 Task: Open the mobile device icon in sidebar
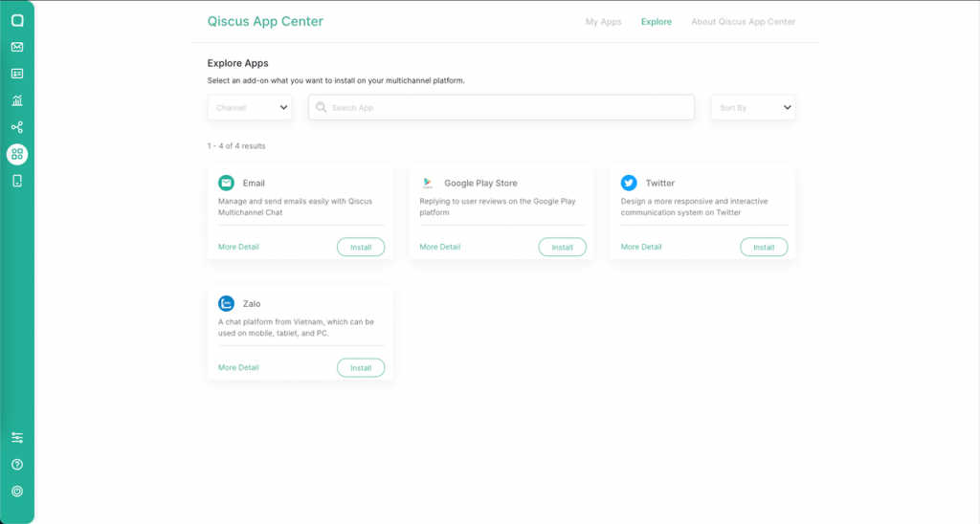[x=17, y=181]
